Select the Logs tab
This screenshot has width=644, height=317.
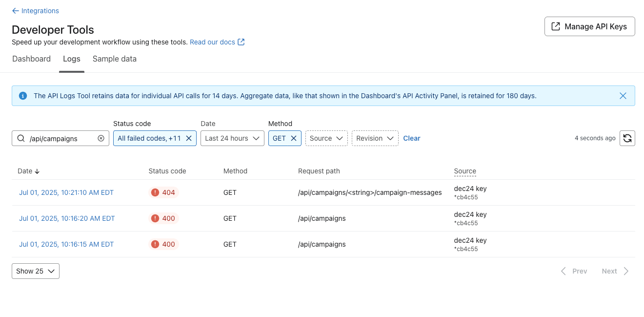pyautogui.click(x=72, y=59)
